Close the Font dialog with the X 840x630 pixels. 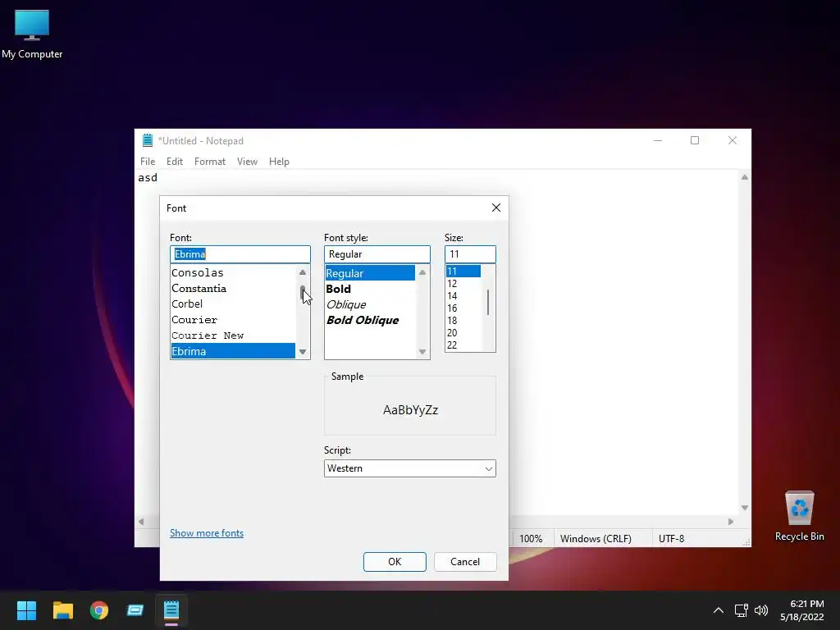tap(496, 208)
